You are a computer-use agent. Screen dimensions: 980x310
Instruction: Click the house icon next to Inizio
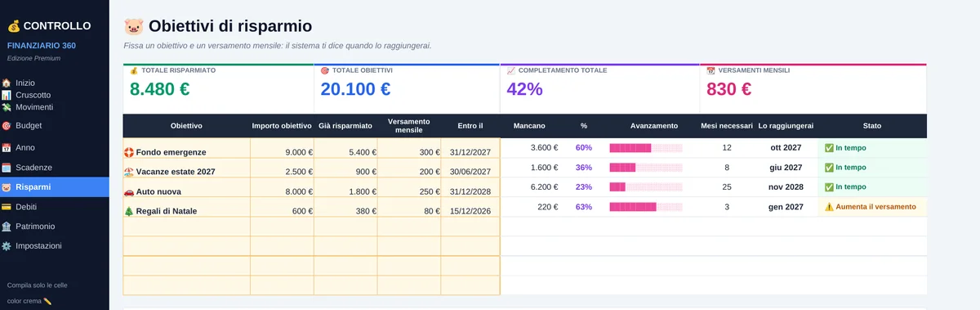[7, 83]
